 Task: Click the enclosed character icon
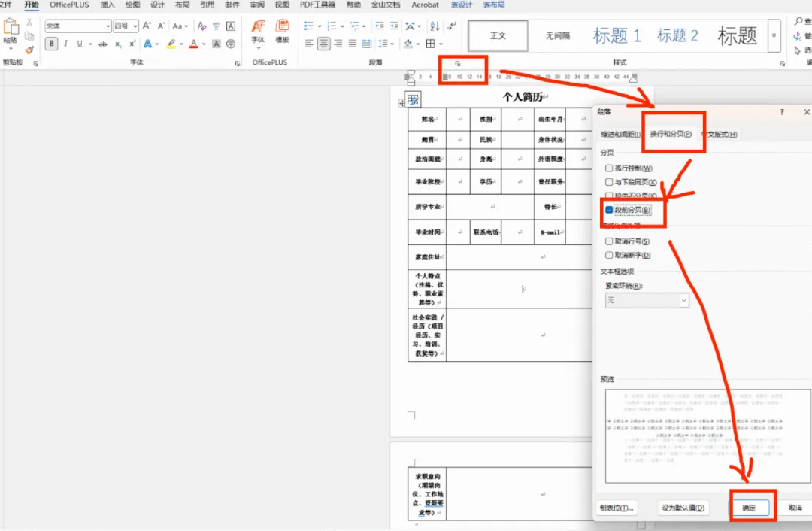pos(231,44)
